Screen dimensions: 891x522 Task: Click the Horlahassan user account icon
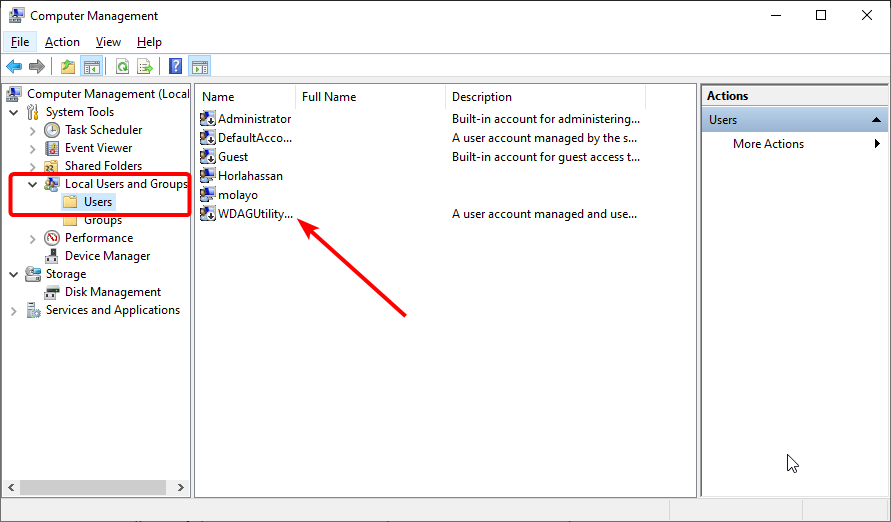207,176
